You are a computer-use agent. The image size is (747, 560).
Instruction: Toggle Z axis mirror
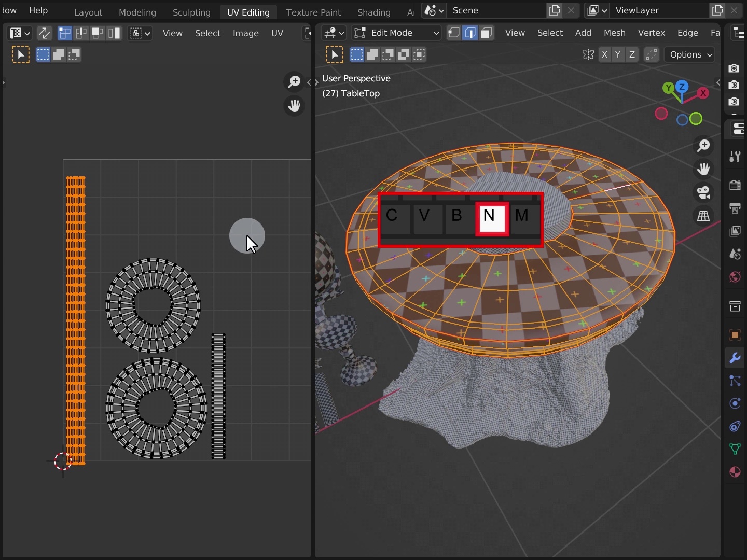pos(632,54)
